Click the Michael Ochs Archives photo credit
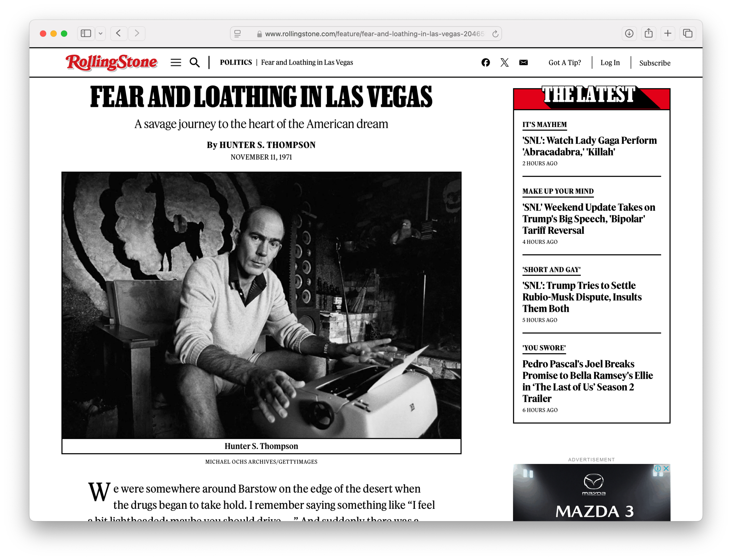 pos(261,462)
